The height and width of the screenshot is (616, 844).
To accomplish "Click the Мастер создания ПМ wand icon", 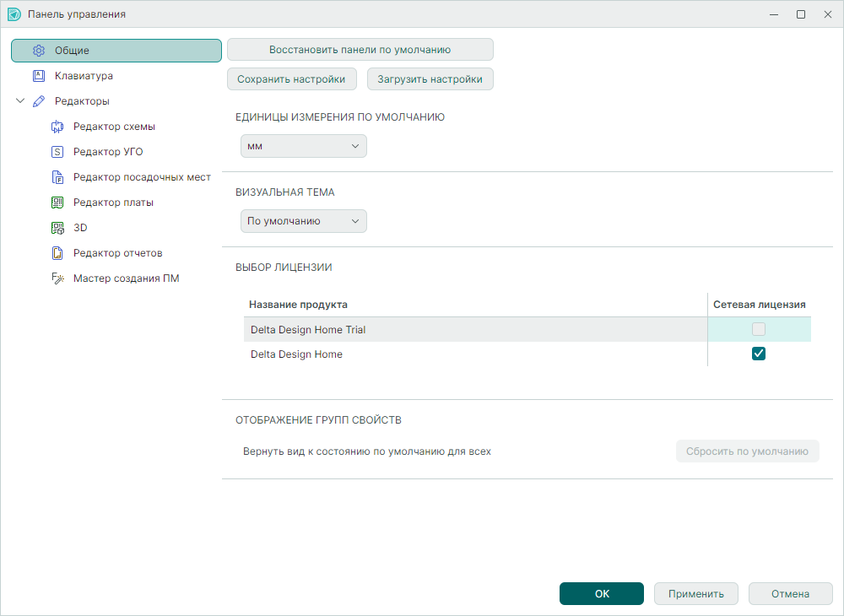I will click(57, 278).
